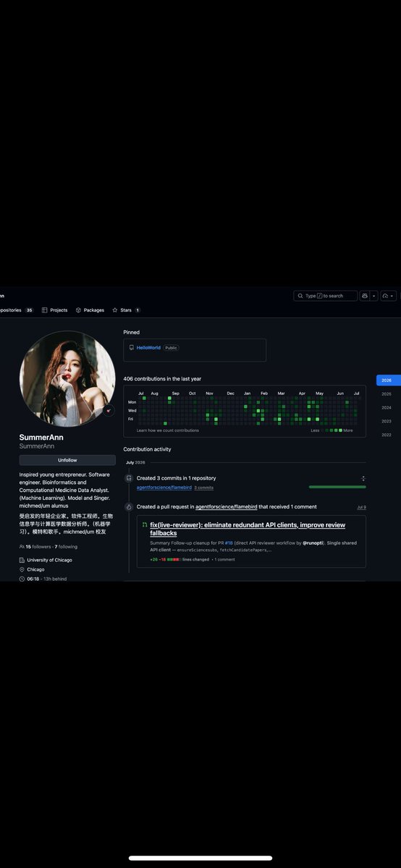Click the merged pull request icon

[x=144, y=525]
